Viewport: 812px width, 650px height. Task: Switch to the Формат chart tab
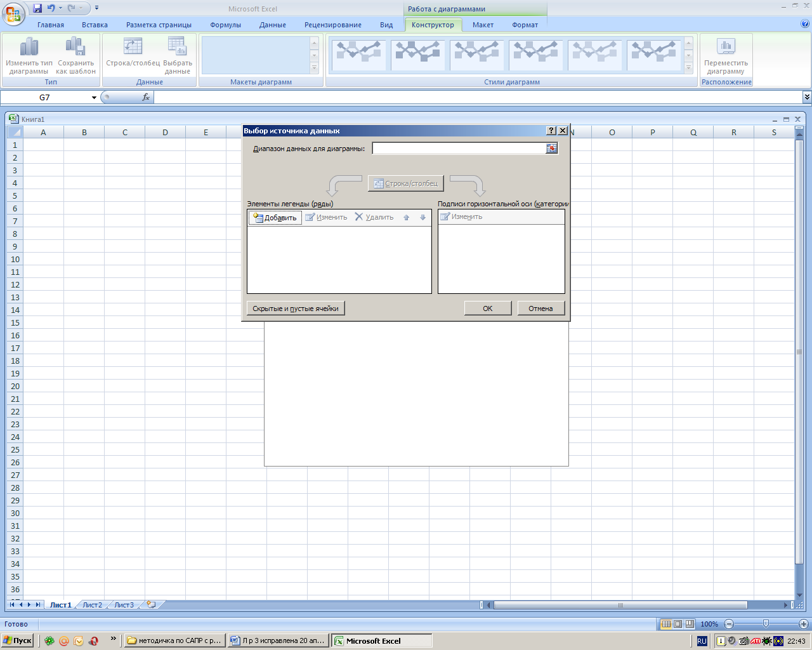[x=525, y=25]
